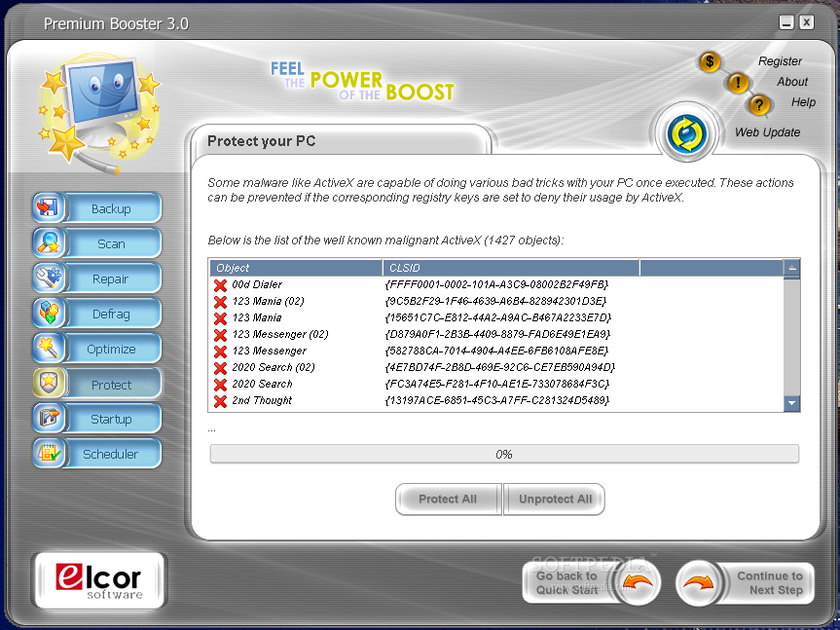Click the Protect shield icon
Image resolution: width=840 pixels, height=630 pixels.
pos(49,383)
